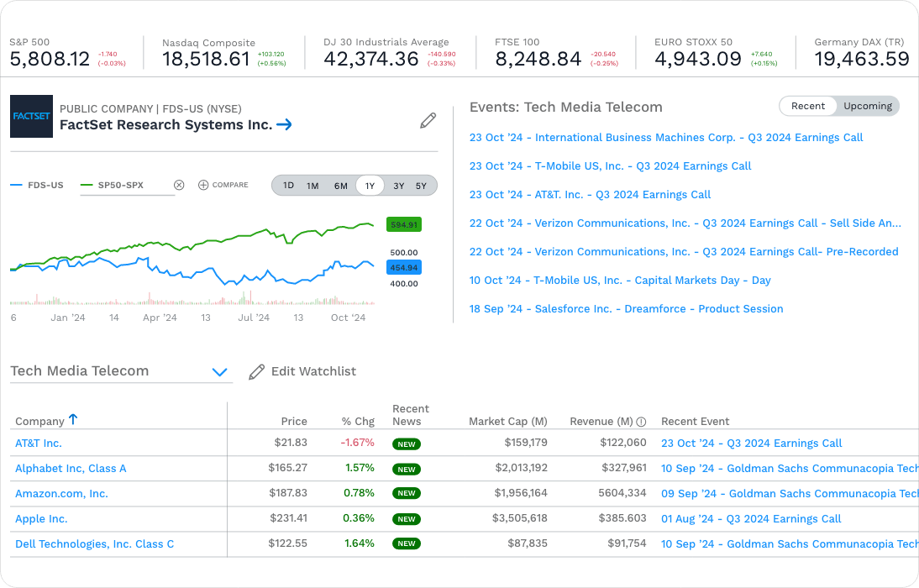The height and width of the screenshot is (588, 919).
Task: Click the Edit Watchlist pencil icon
Action: click(256, 370)
